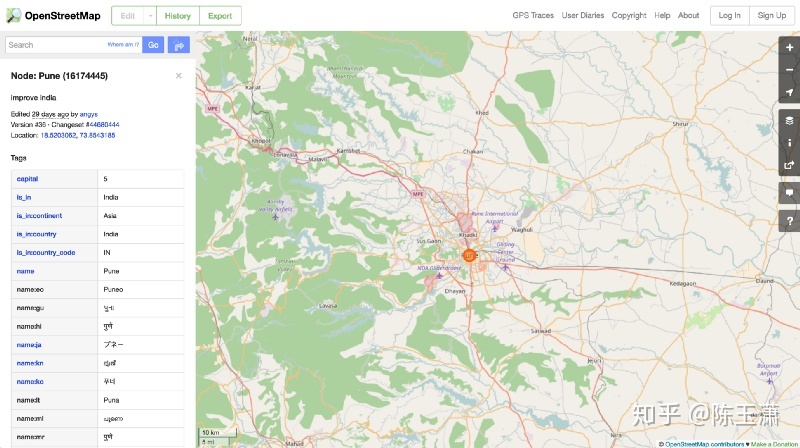Open the Edit dropdown arrow
800x448 pixels.
(150, 16)
